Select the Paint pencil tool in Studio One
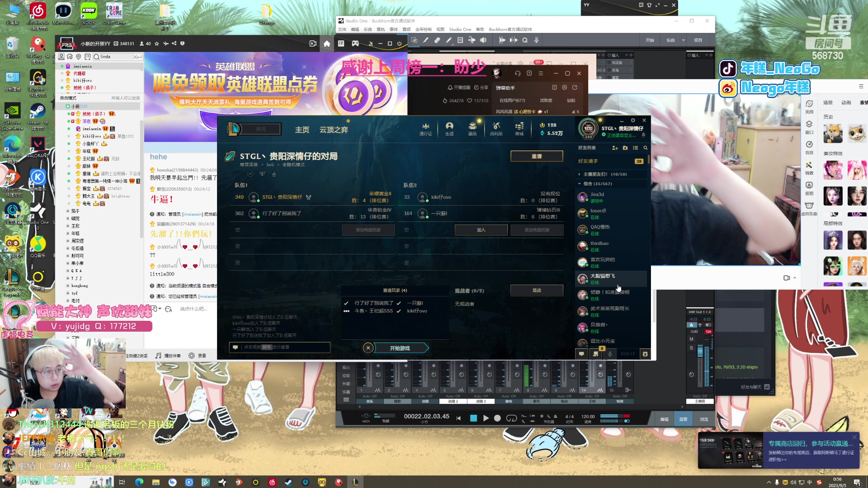Image resolution: width=868 pixels, height=488 pixels. (x=448, y=40)
